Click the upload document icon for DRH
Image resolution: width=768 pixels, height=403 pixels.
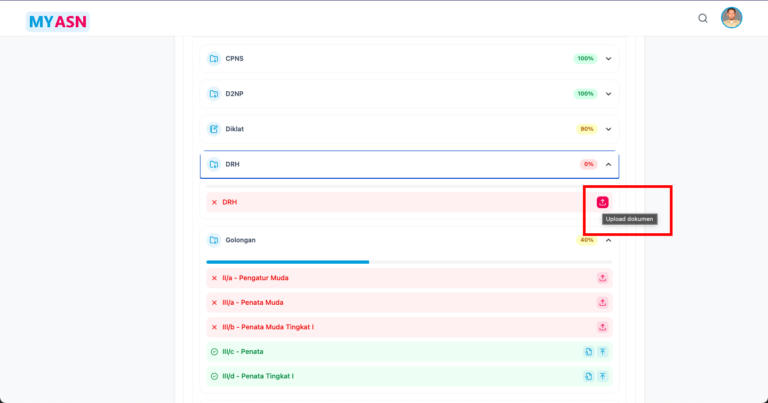click(x=602, y=202)
